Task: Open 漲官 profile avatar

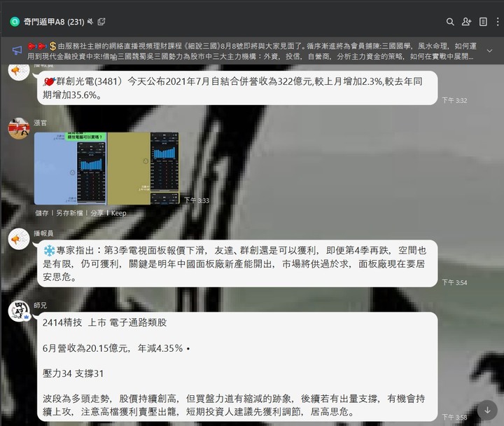Action: [x=19, y=128]
